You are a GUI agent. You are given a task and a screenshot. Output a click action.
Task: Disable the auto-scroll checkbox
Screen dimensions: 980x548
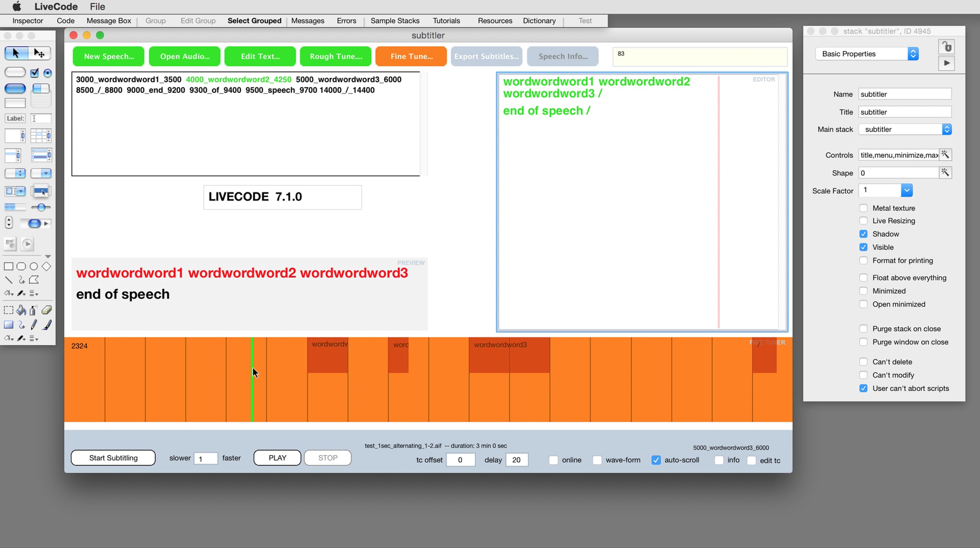(x=656, y=460)
